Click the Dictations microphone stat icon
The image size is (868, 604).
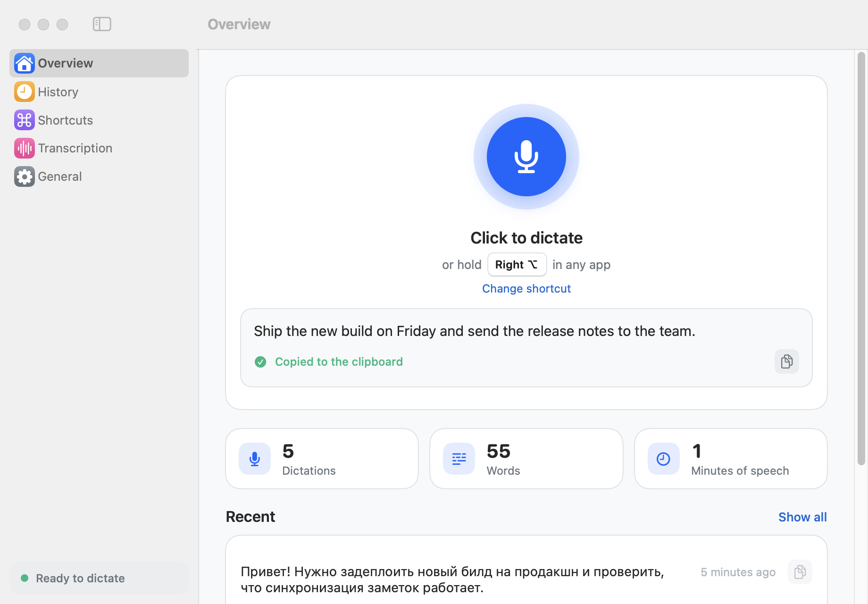click(255, 459)
